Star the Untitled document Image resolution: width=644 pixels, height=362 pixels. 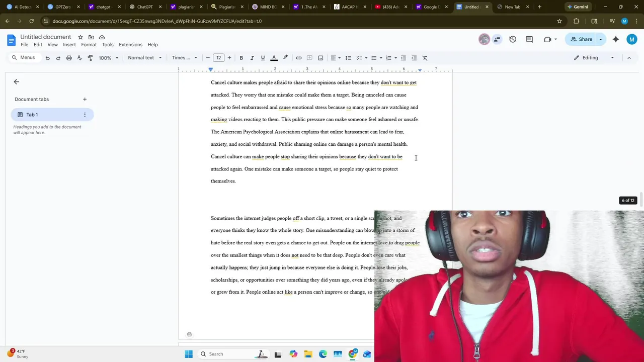point(80,37)
